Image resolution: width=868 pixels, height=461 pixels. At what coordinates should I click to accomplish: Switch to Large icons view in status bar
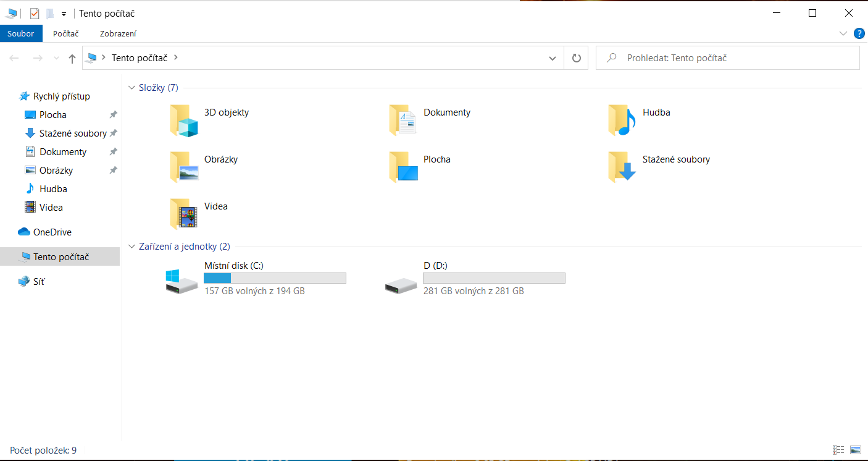[x=856, y=450]
